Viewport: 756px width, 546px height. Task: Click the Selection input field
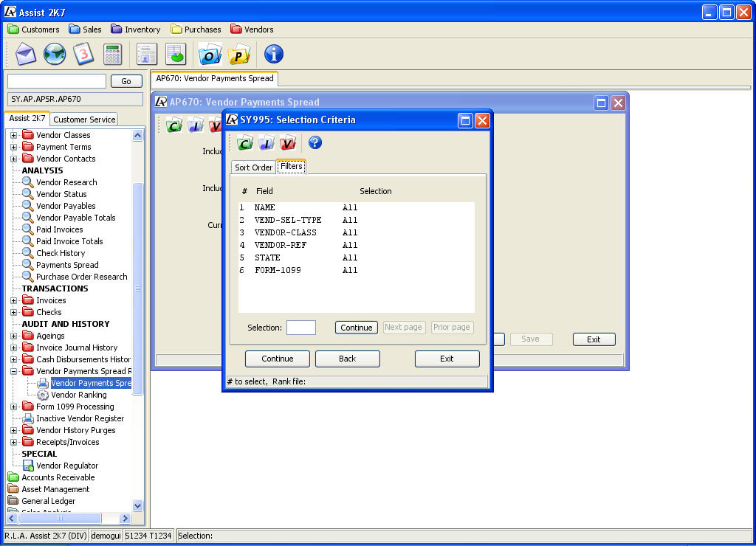(301, 328)
